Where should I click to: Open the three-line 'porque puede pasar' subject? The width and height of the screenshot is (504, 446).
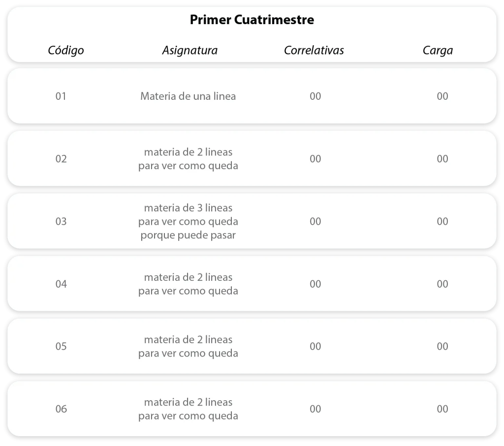pyautogui.click(x=188, y=221)
